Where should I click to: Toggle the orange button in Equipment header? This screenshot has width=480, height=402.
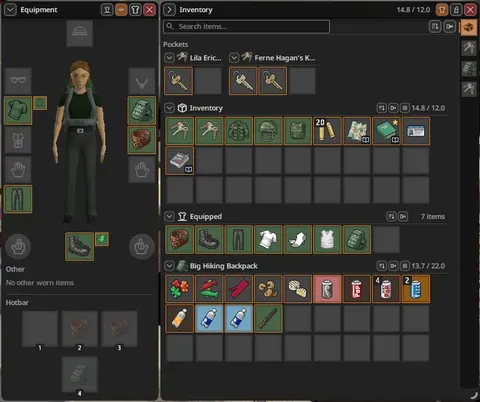tap(121, 10)
